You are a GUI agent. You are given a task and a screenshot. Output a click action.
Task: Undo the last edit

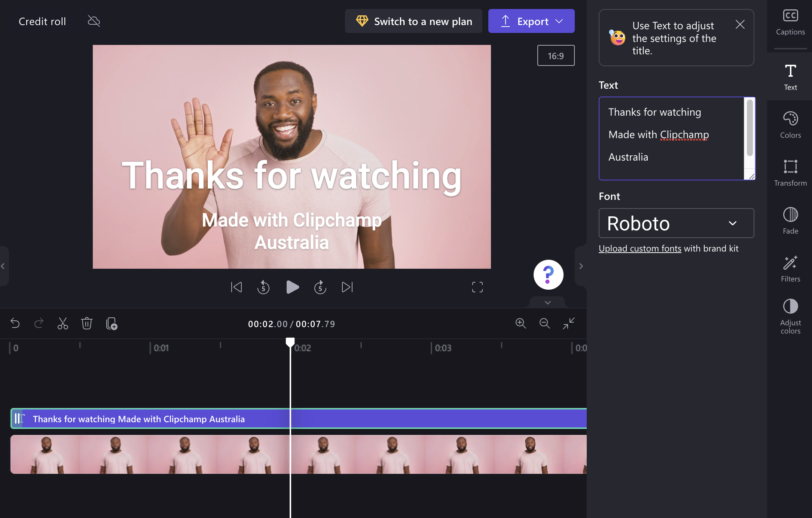pos(15,323)
